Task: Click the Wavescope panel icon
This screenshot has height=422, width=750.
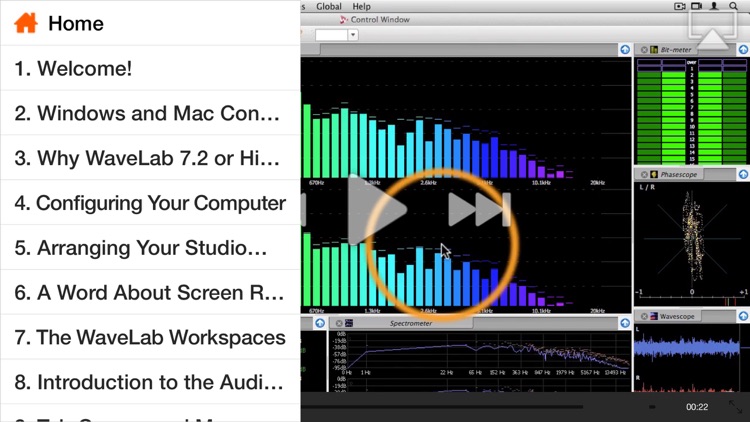Action: pos(653,316)
